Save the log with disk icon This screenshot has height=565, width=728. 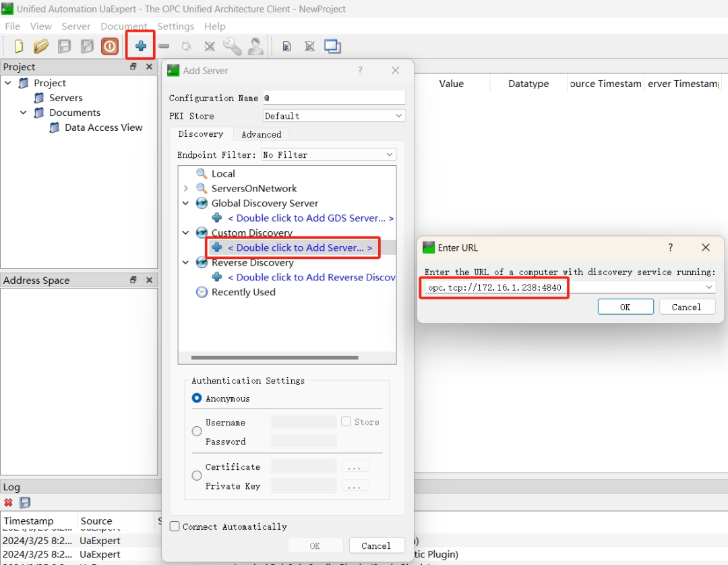(25, 502)
